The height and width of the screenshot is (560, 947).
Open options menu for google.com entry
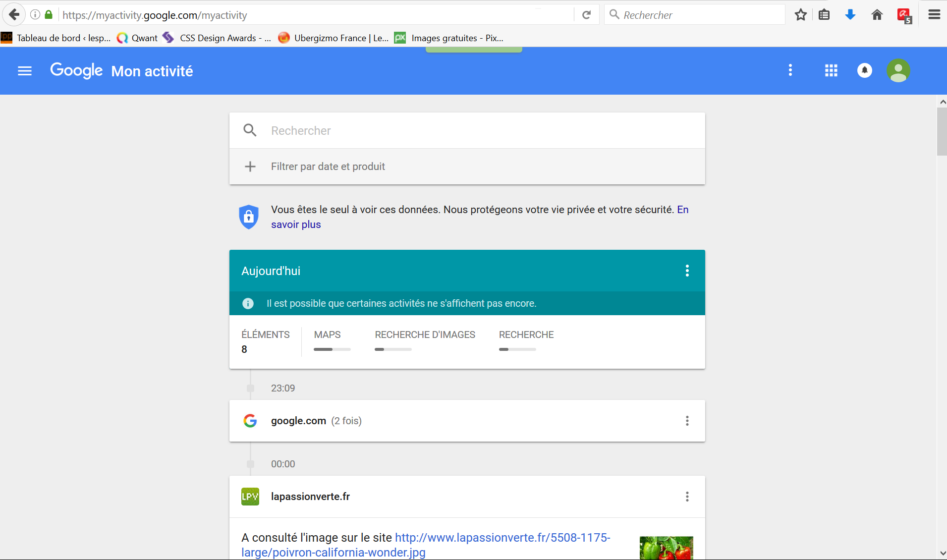(x=687, y=421)
